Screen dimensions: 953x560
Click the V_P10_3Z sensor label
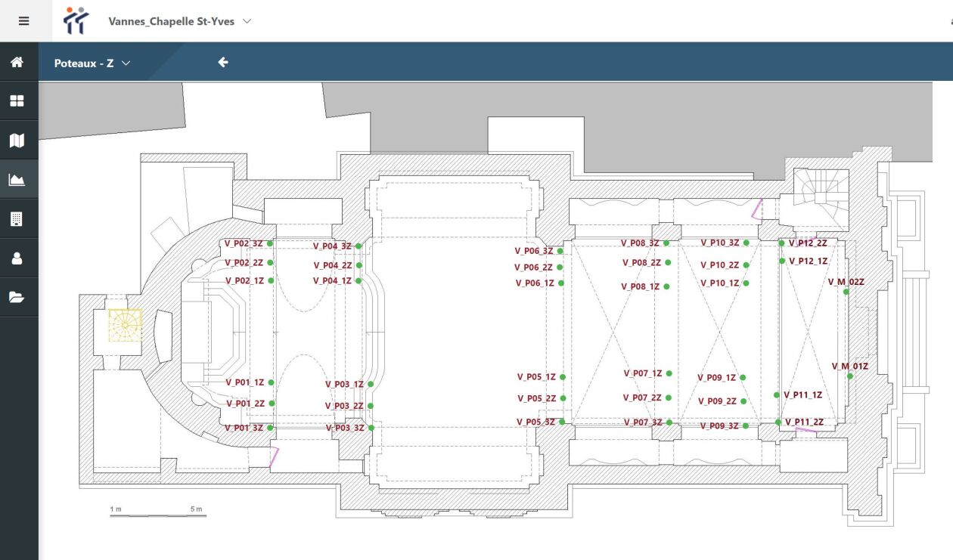click(x=719, y=243)
